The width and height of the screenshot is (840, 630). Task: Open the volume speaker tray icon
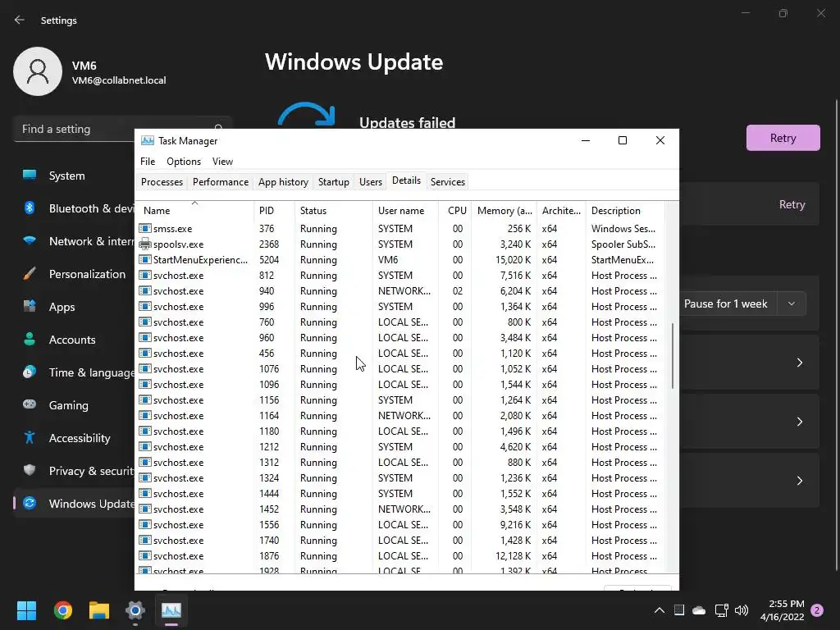[x=742, y=610]
